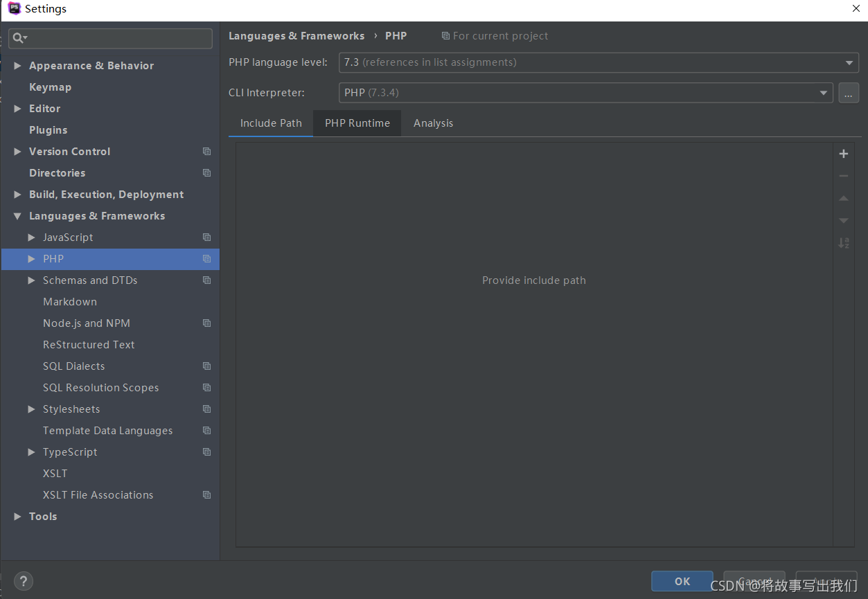Expand the Tools section
This screenshot has width=868, height=599.
(x=17, y=517)
